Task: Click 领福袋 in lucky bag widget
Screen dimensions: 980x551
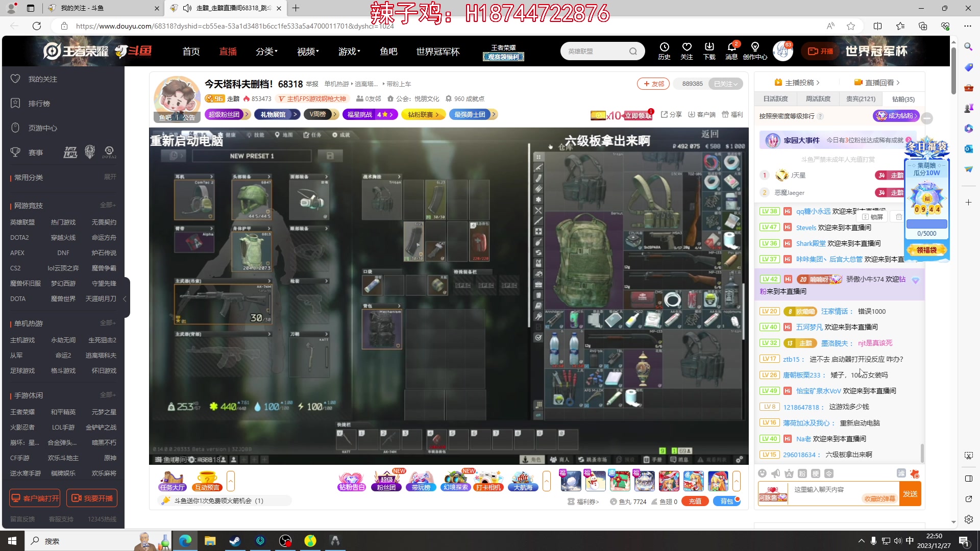Action: coord(926,250)
